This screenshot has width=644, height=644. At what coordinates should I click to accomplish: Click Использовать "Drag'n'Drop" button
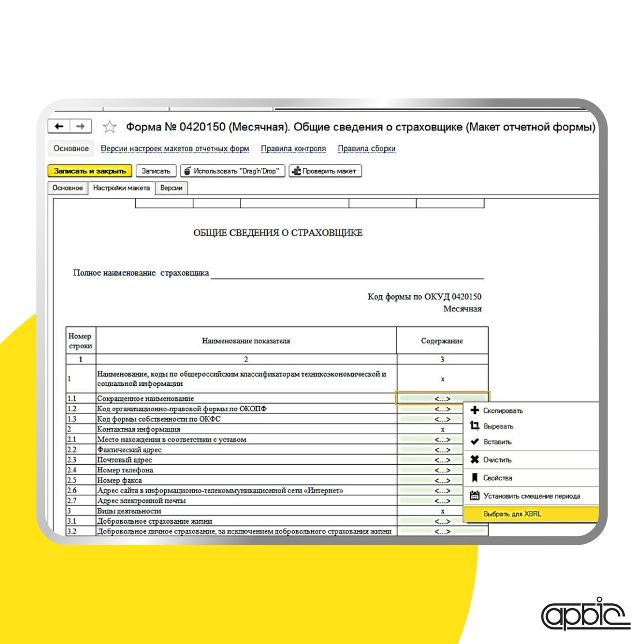click(232, 171)
